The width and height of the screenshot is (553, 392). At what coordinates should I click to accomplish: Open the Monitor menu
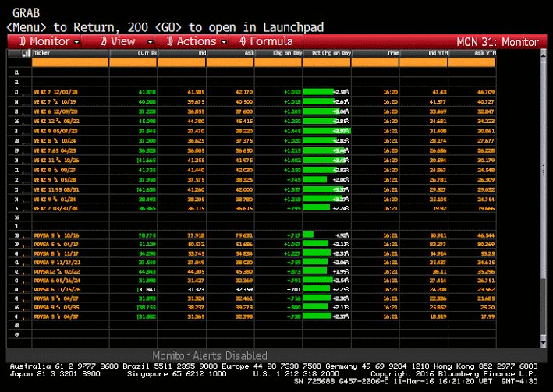click(48, 41)
